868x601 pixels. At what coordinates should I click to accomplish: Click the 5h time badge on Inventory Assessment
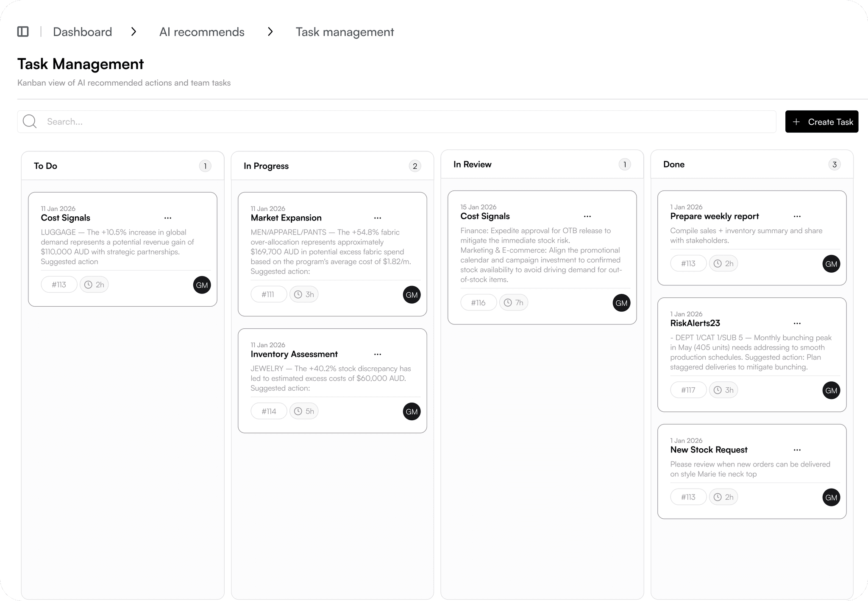click(304, 411)
